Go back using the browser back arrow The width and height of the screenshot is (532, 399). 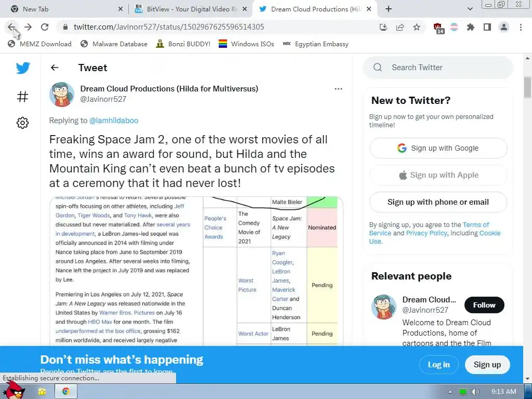[x=11, y=27]
